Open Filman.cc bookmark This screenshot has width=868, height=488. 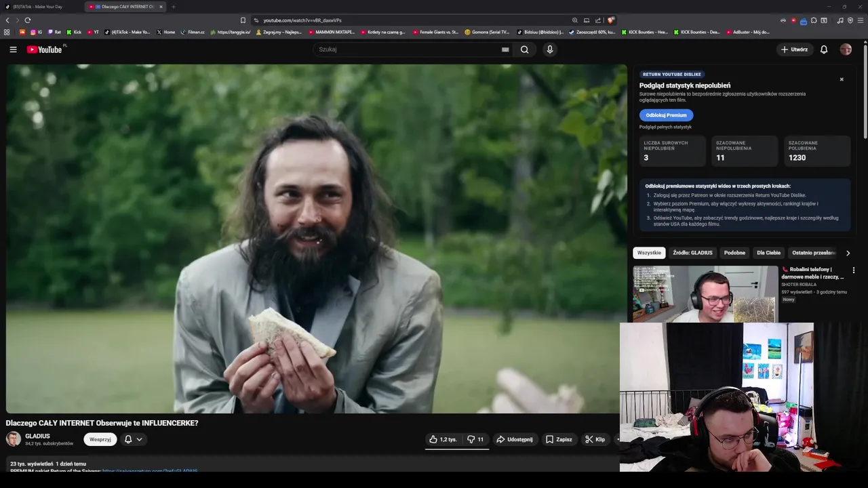tap(193, 32)
